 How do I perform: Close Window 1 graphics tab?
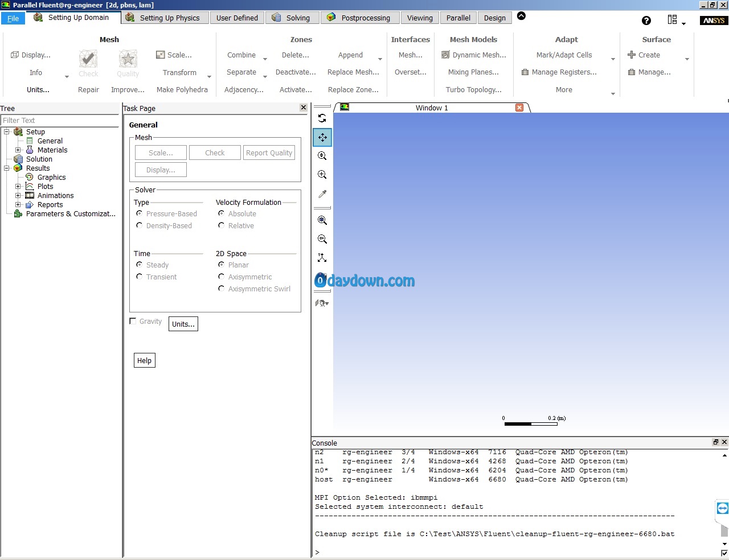[519, 108]
